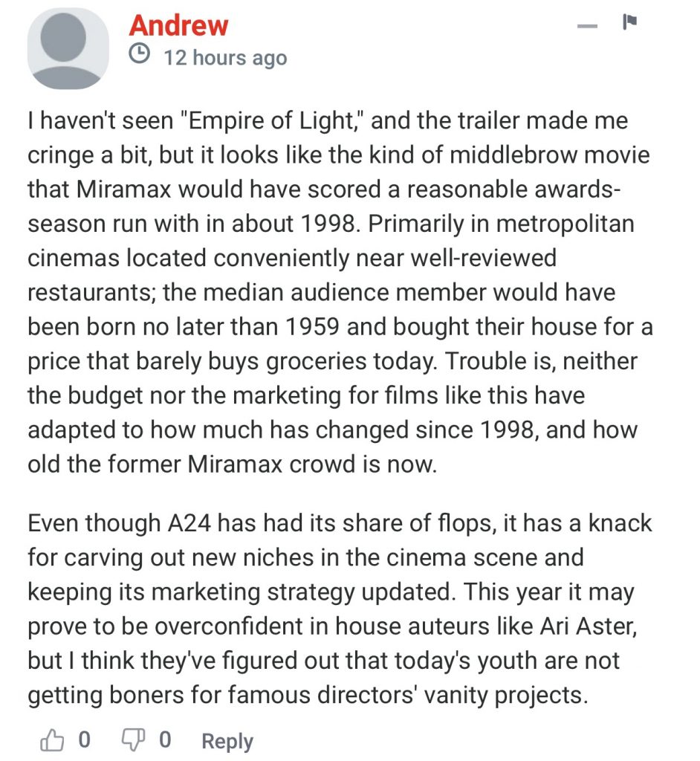The height and width of the screenshot is (761, 700).
Task: Collapse Andrew's comment with the minus icon
Action: [587, 27]
